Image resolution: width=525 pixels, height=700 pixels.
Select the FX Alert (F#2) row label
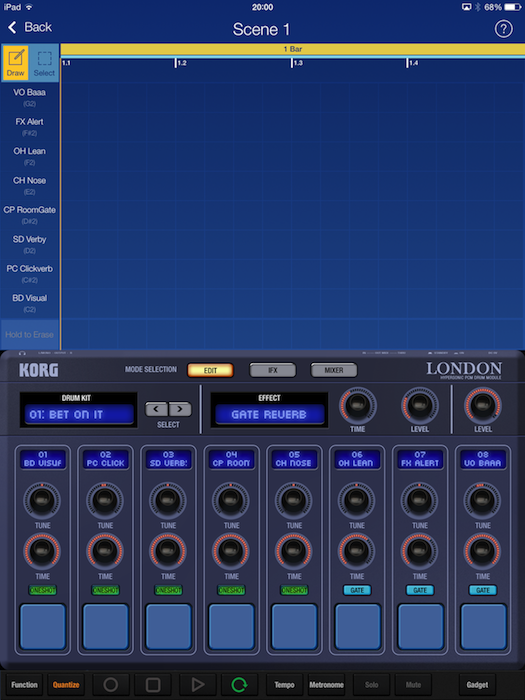[29, 126]
